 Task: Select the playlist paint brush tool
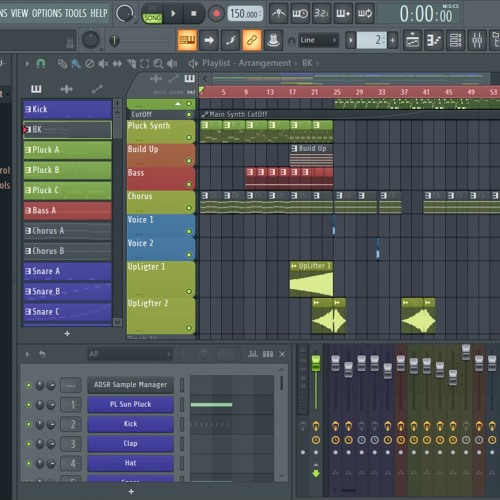76,63
